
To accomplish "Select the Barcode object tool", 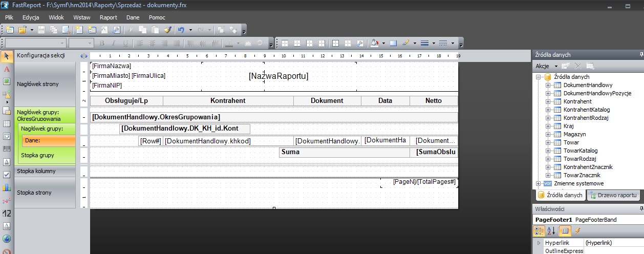I will coord(7,149).
